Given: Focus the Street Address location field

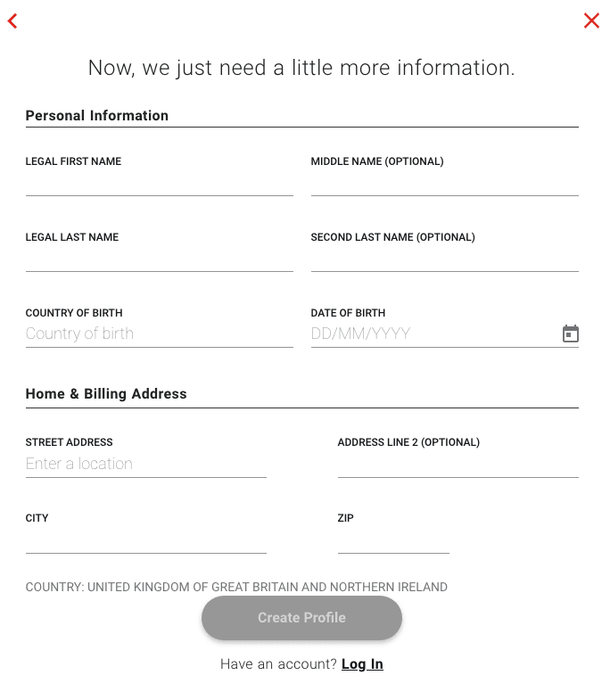Looking at the screenshot, I should pyautogui.click(x=145, y=465).
